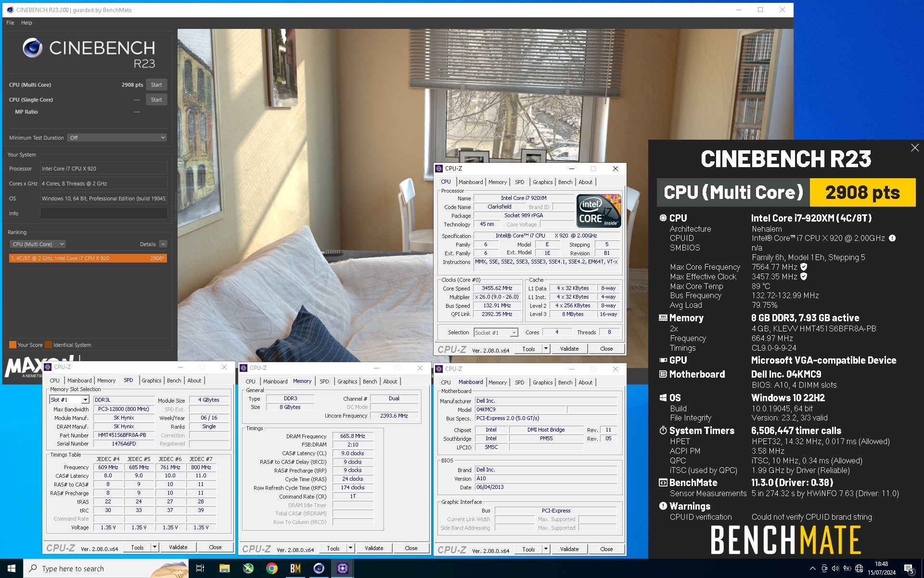Click Validate in the CPU-Z Memory window
Screen dimensions: 924x578
(x=374, y=548)
